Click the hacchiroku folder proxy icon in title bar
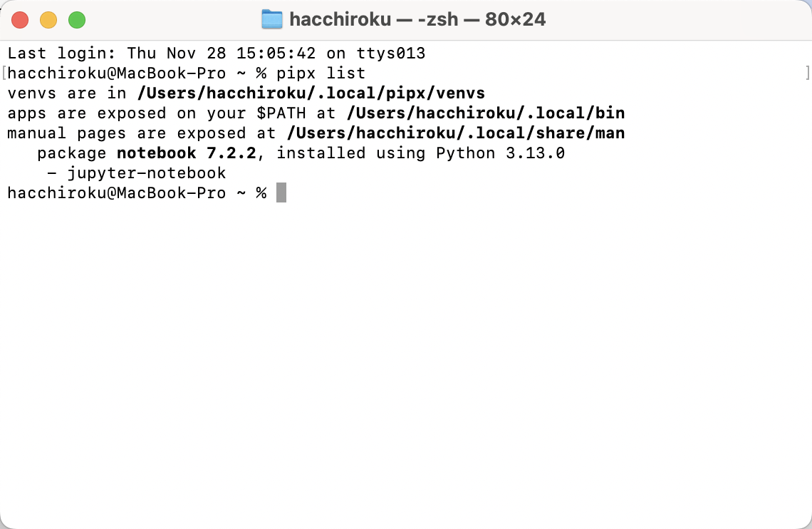 tap(272, 20)
